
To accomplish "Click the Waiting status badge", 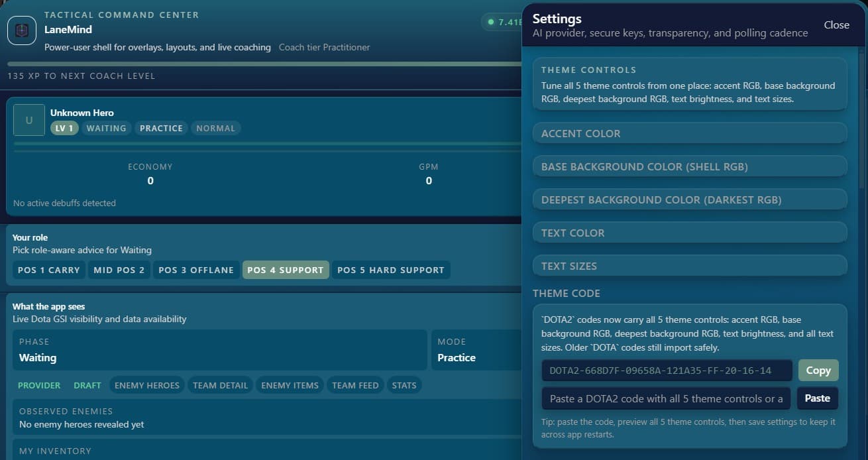I will (107, 128).
